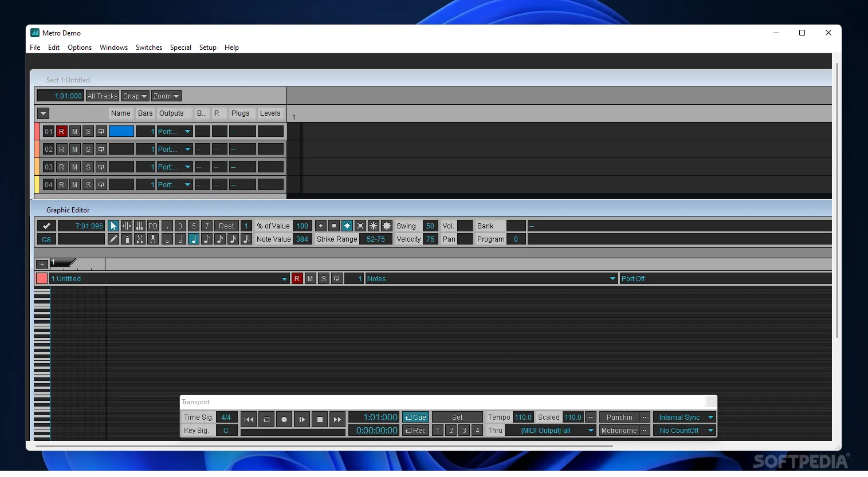The image size is (868, 477).
Task: Select the eraser tool in Graphic Editor
Action: [126, 239]
